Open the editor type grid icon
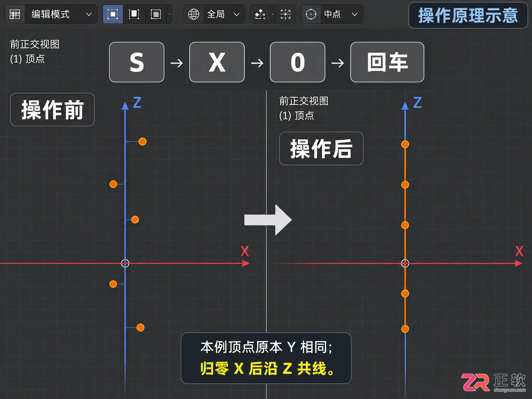The height and width of the screenshot is (399, 532). click(15, 14)
